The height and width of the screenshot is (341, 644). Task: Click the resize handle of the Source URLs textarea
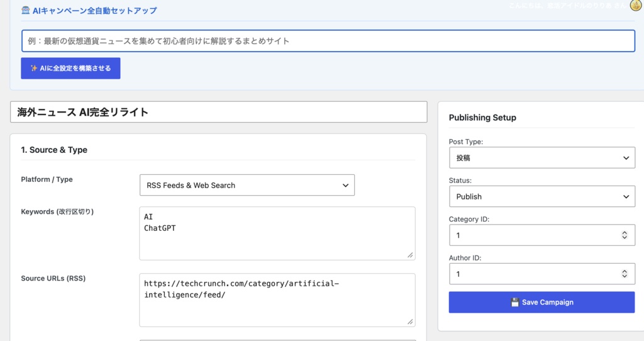pyautogui.click(x=410, y=321)
